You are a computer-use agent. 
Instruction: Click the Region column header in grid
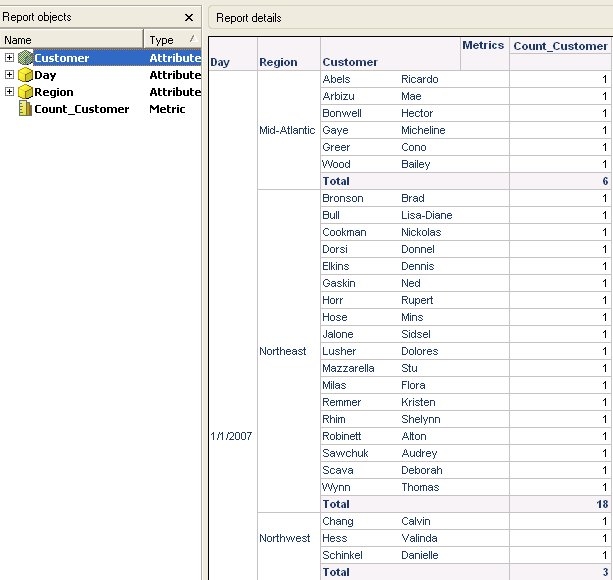(278, 62)
